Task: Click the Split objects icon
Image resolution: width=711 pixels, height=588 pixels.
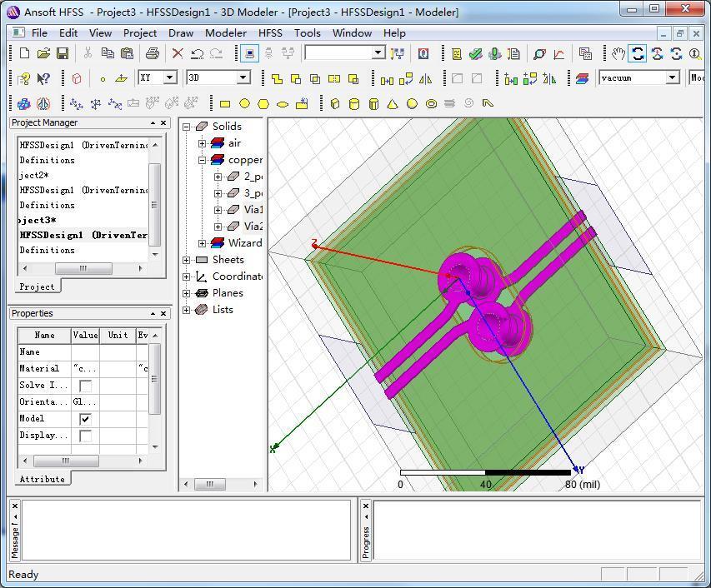Action: click(x=333, y=79)
